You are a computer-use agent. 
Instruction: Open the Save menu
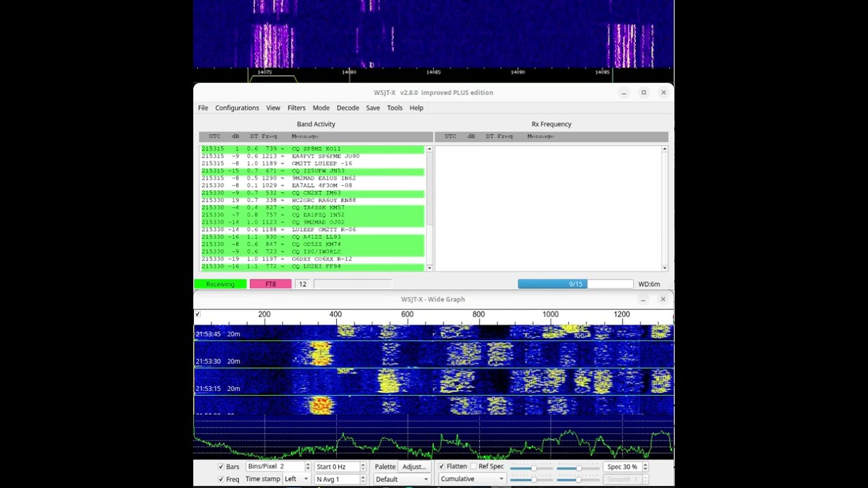click(x=373, y=108)
